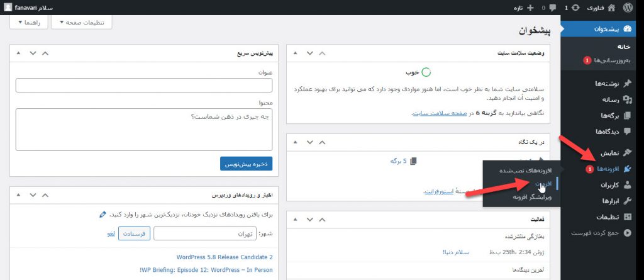Toggle فعالیت panel
644x280 pixels.
coord(295,220)
